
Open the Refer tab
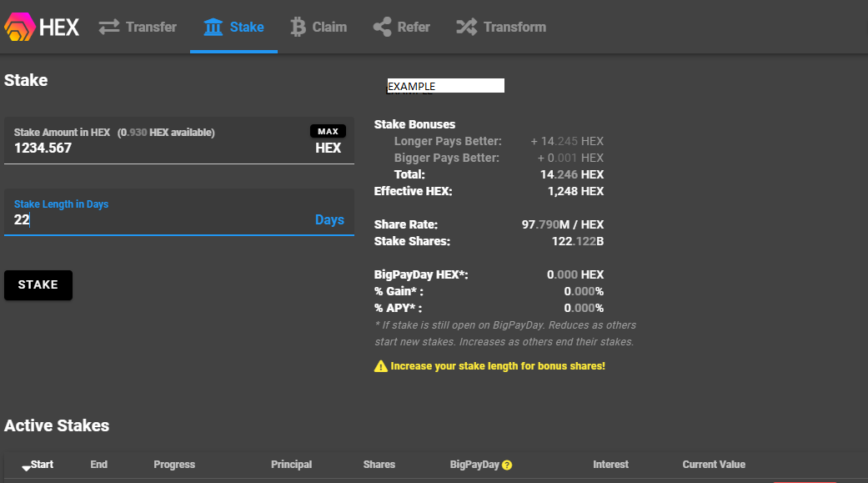tap(402, 27)
